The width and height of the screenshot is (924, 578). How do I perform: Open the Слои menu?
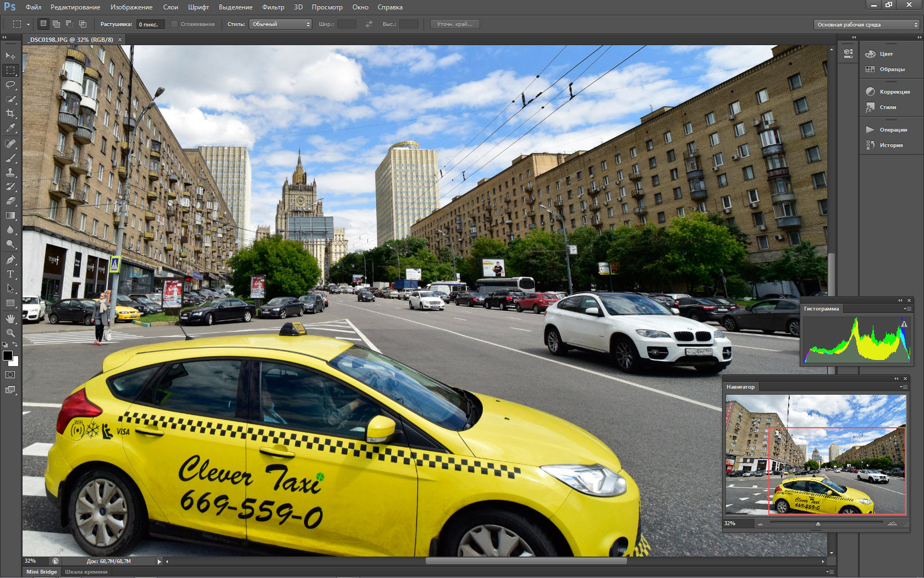(170, 7)
